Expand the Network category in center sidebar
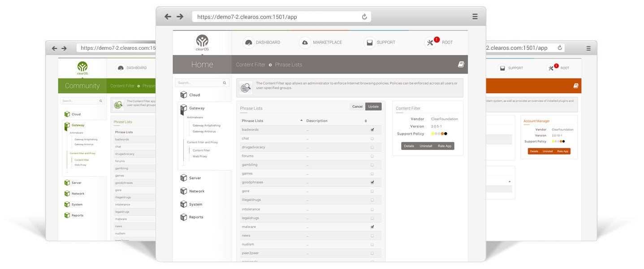 coord(196,191)
